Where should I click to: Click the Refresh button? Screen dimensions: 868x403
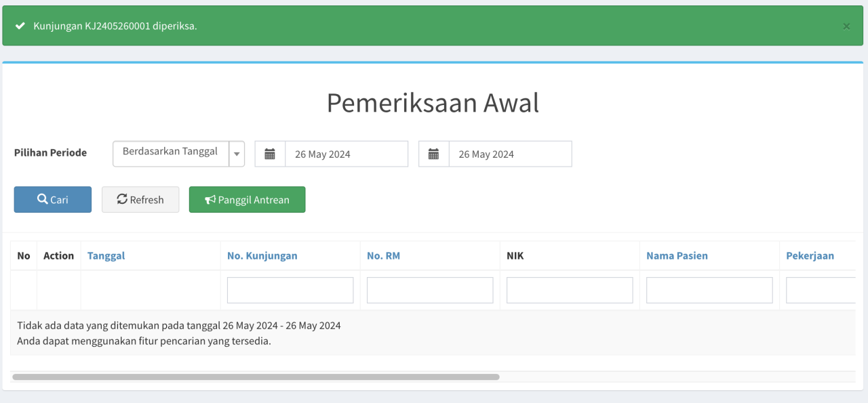(x=140, y=200)
